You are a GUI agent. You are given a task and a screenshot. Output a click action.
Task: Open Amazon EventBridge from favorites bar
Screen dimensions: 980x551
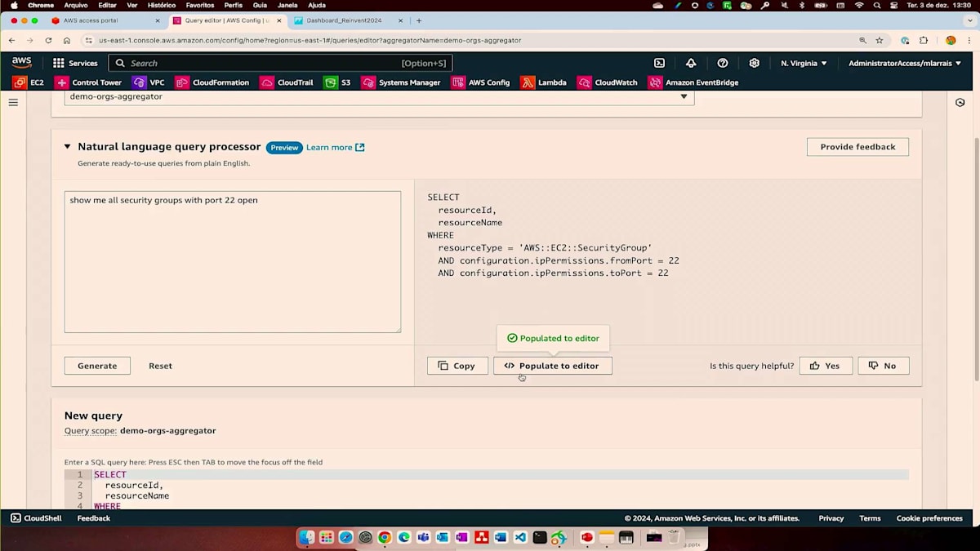(x=693, y=82)
